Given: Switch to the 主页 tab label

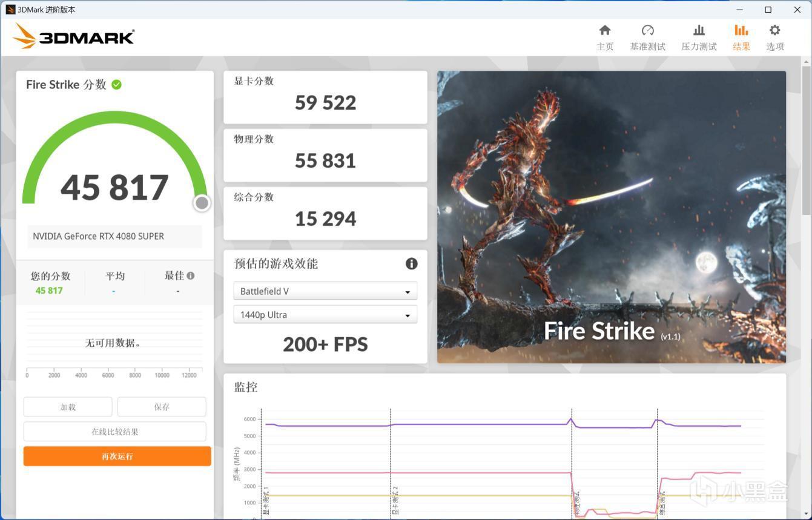Looking at the screenshot, I should point(605,47).
